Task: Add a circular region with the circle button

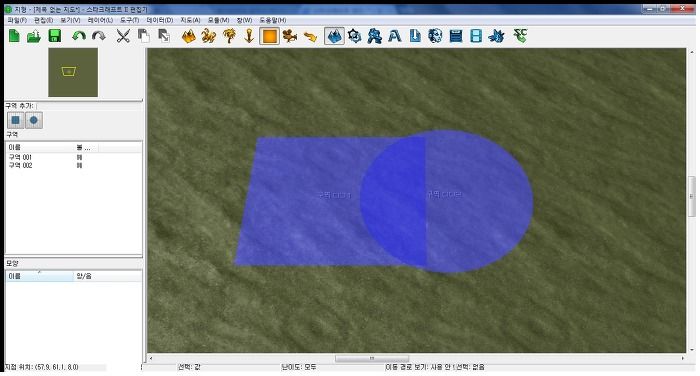Action: point(34,120)
